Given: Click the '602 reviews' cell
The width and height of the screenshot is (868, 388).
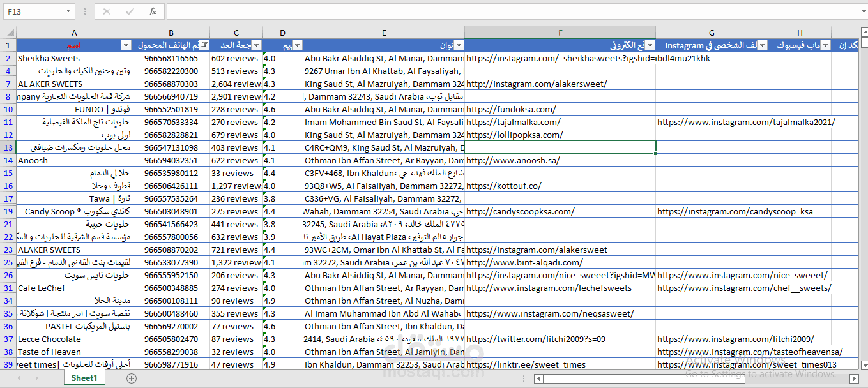Looking at the screenshot, I should click(236, 58).
